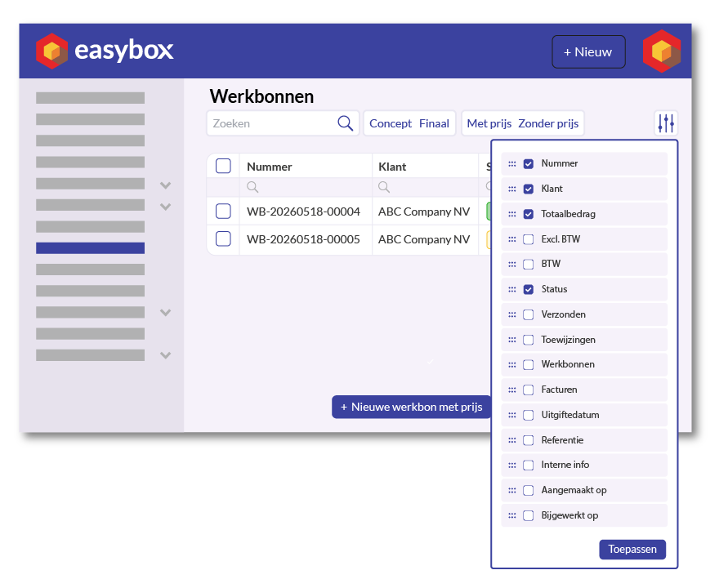Screen dimensions: 719x588
Task: Click ABC Company NV in first row
Action: point(424,212)
